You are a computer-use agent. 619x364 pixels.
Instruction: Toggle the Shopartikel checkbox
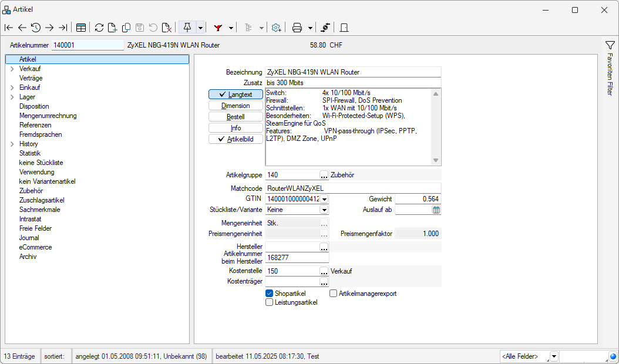(269, 294)
